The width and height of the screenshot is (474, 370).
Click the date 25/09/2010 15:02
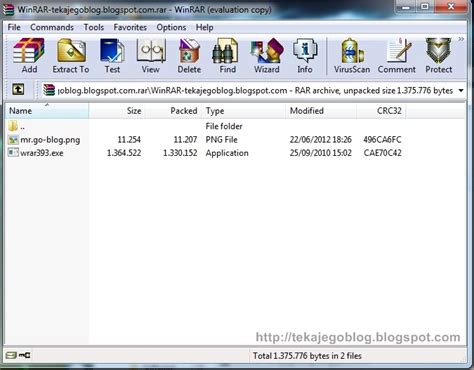321,153
